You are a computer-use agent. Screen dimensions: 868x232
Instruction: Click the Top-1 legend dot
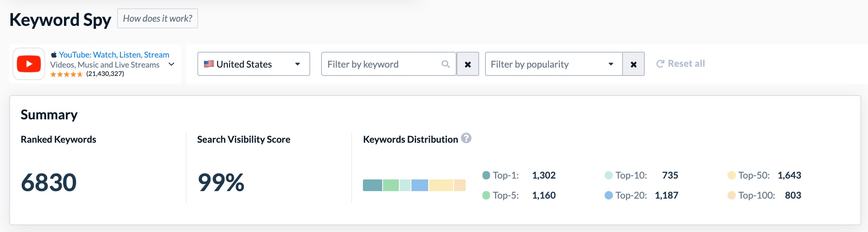click(486, 175)
